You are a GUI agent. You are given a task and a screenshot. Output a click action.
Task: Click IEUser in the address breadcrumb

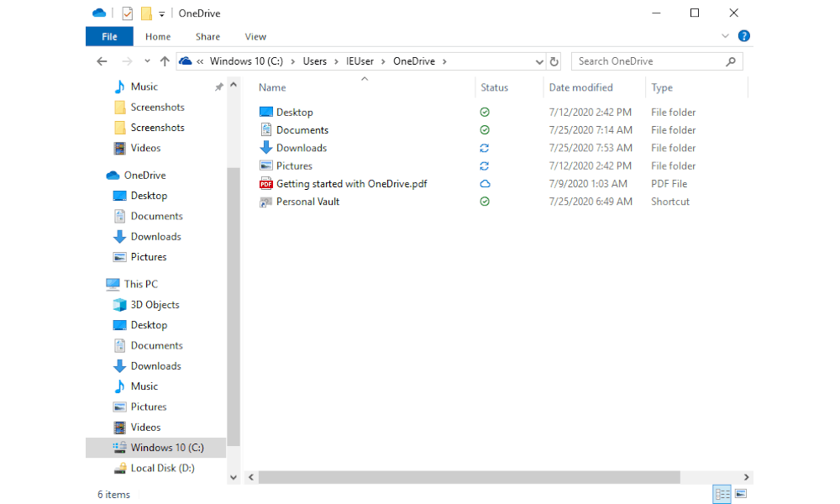360,61
